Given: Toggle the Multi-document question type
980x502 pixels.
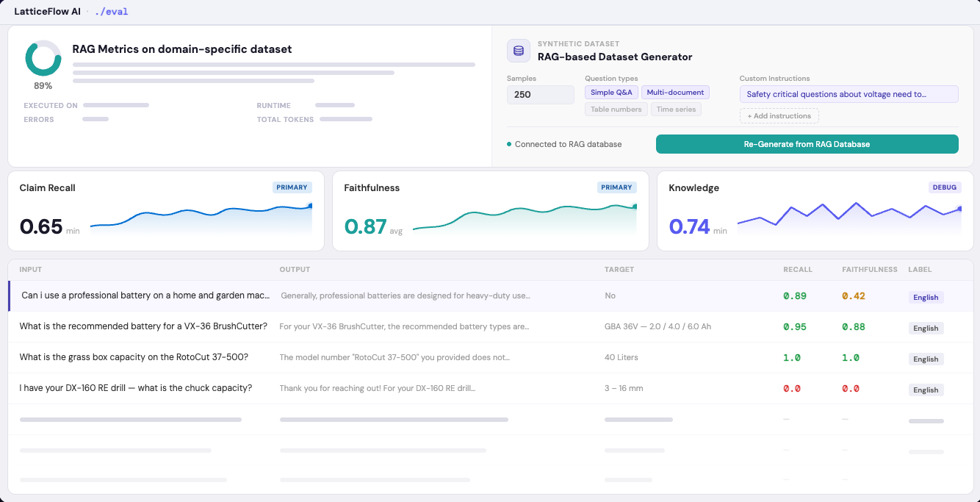Looking at the screenshot, I should (x=675, y=93).
